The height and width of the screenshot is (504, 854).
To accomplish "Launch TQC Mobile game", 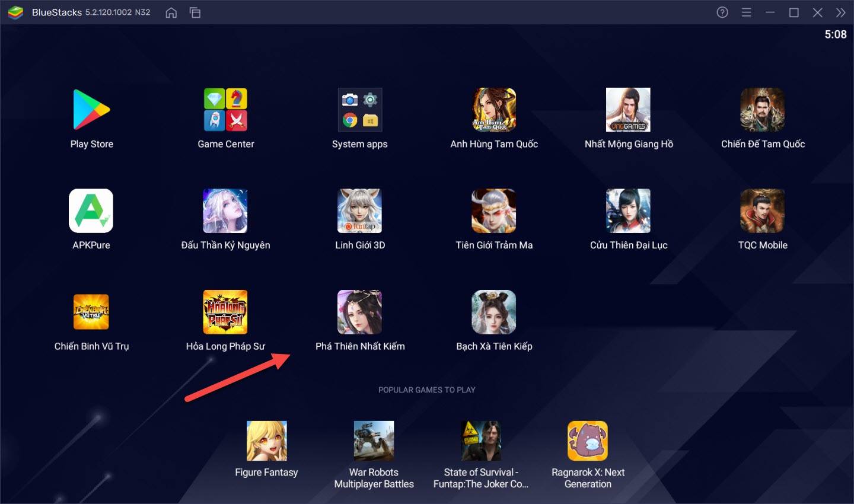I will 763,210.
